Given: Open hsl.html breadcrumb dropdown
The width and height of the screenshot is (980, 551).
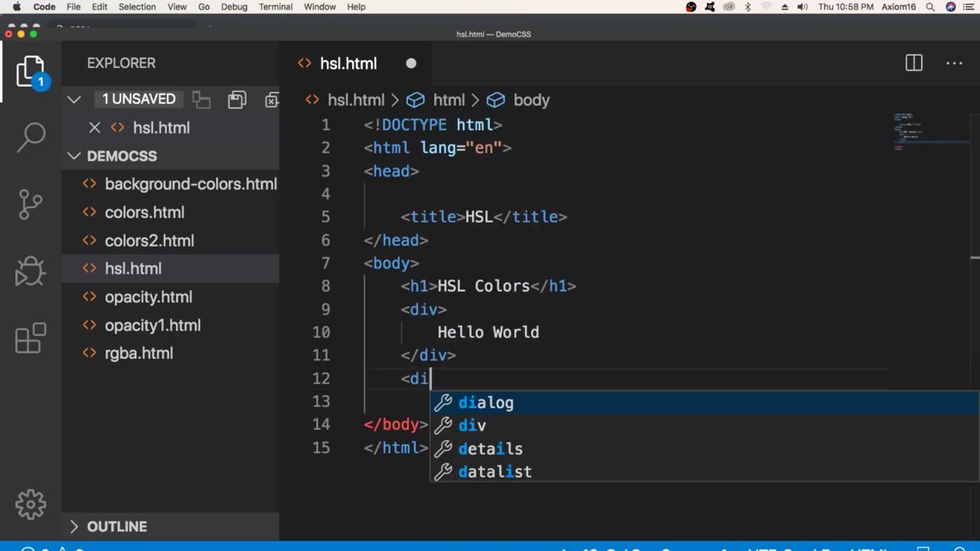Looking at the screenshot, I should coord(356,100).
